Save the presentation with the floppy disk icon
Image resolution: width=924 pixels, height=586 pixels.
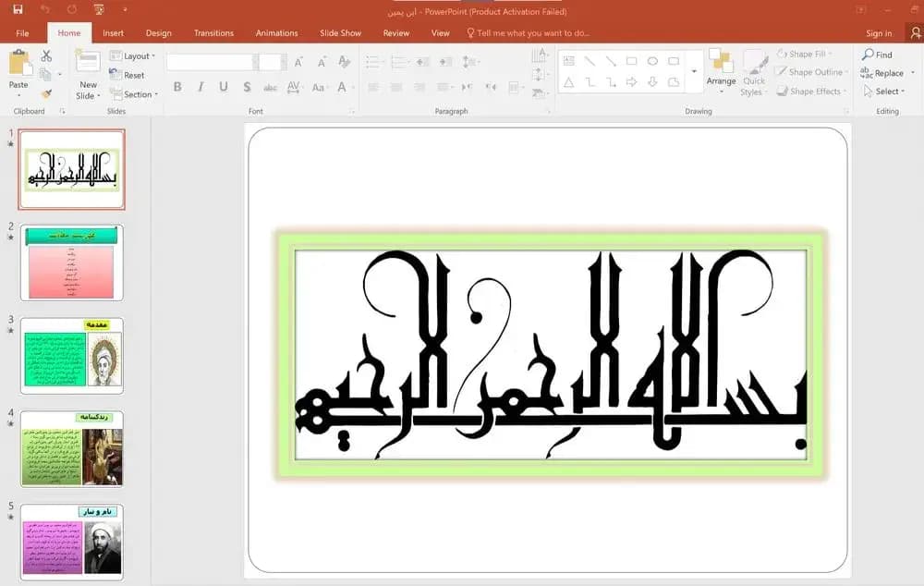[18, 9]
